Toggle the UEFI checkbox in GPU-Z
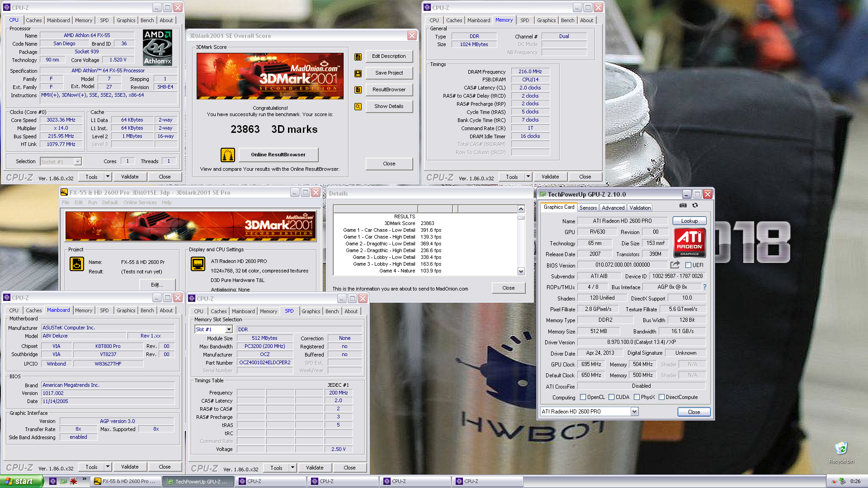The image size is (868, 488). point(688,265)
